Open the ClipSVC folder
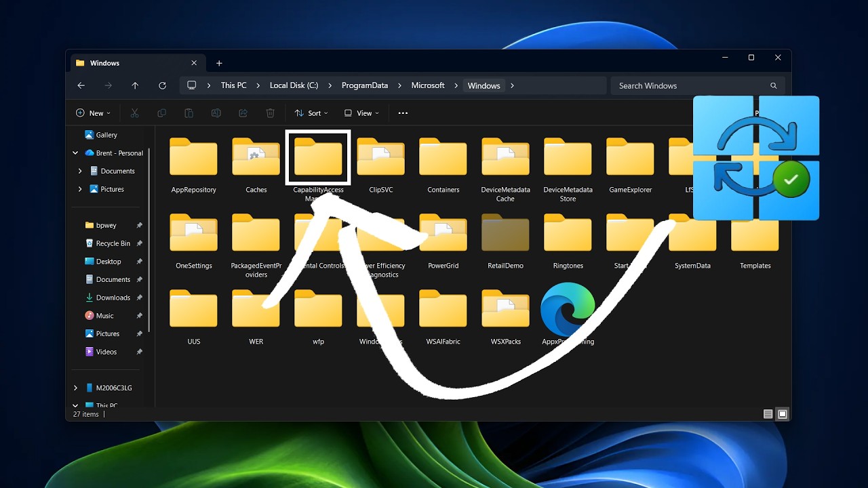This screenshot has width=868, height=488. click(381, 165)
